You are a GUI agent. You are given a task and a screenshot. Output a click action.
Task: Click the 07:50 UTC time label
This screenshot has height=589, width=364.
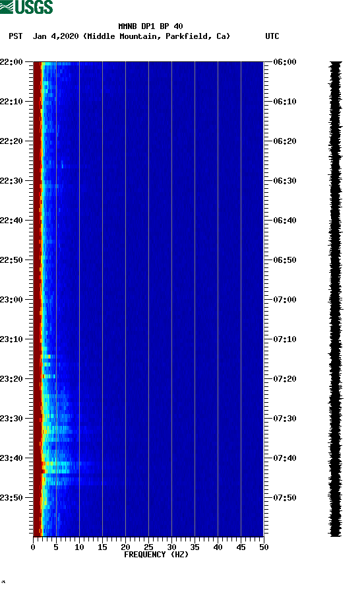tap(285, 498)
